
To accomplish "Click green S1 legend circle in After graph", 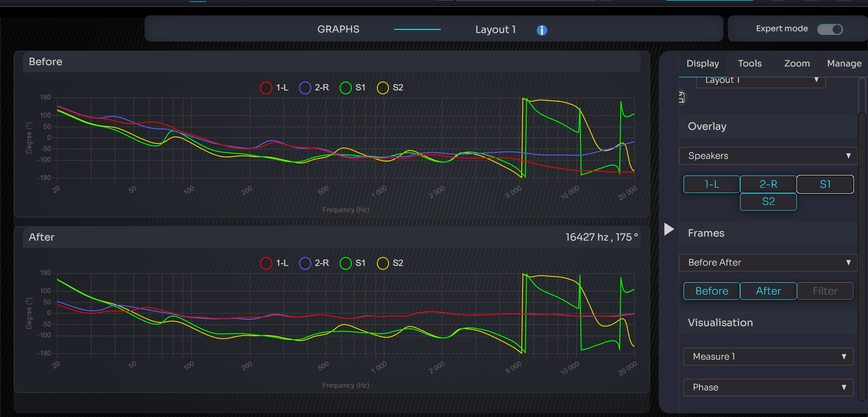I will pyautogui.click(x=345, y=263).
